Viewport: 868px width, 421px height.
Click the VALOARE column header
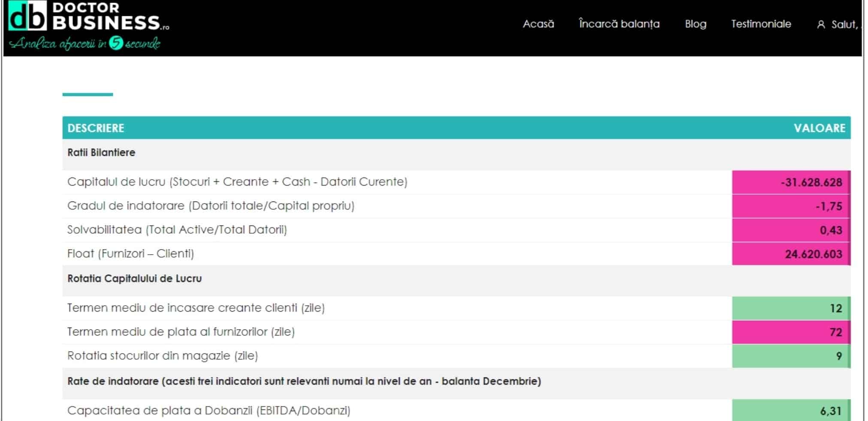pos(819,128)
